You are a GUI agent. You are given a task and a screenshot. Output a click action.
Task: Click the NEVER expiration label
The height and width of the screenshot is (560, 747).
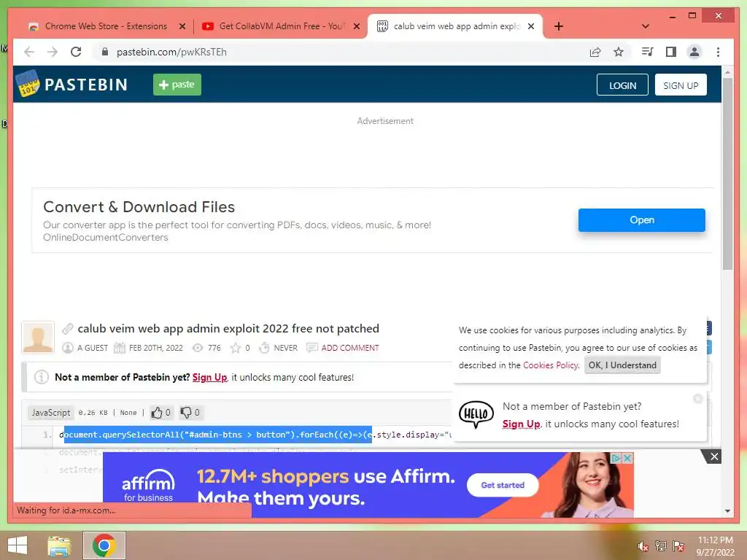(x=285, y=348)
